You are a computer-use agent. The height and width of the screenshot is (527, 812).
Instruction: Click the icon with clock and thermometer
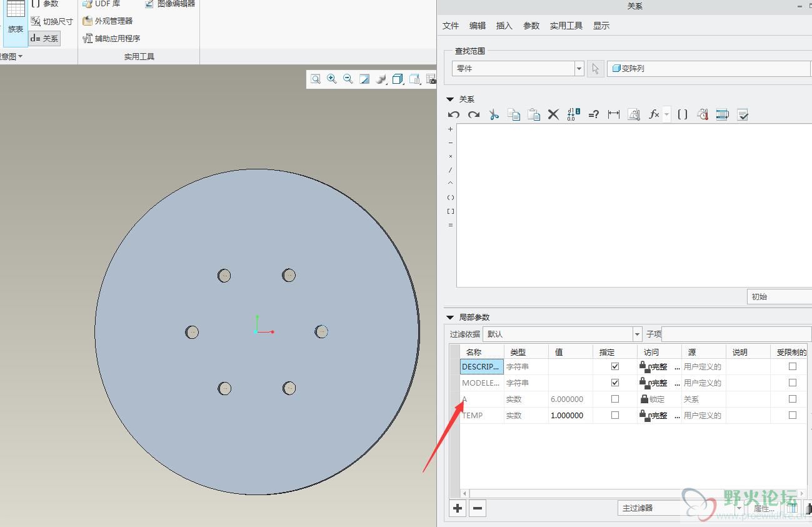point(703,114)
